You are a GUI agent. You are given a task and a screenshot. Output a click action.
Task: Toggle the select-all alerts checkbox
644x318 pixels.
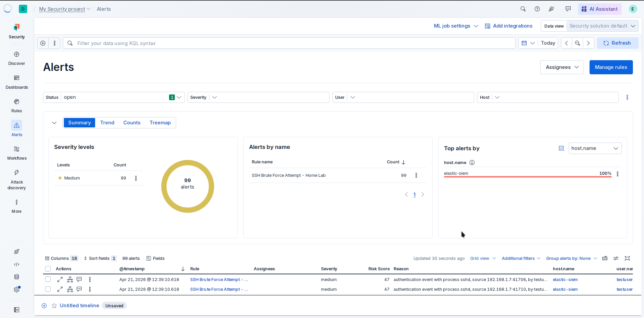pos(48,269)
